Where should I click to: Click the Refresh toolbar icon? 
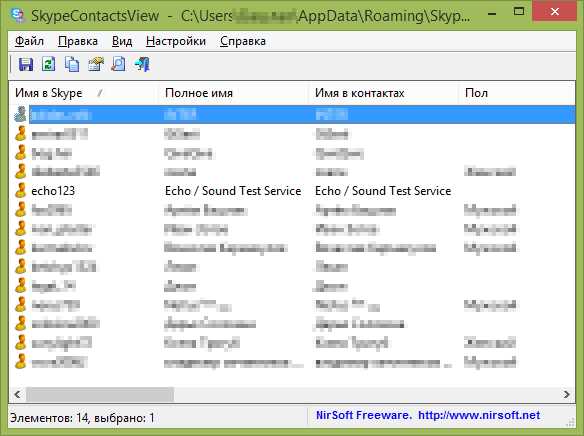(49, 64)
